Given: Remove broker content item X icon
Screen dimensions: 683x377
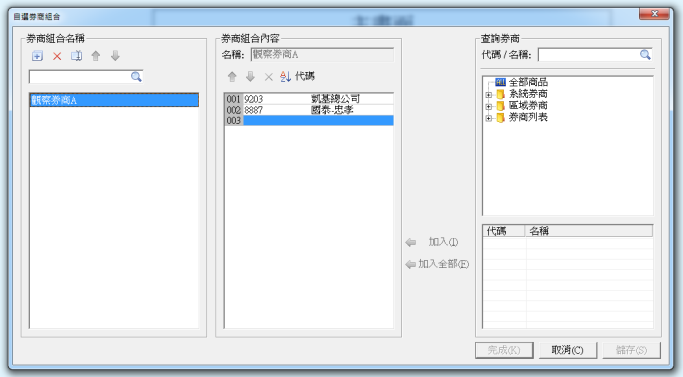Looking at the screenshot, I should click(269, 77).
